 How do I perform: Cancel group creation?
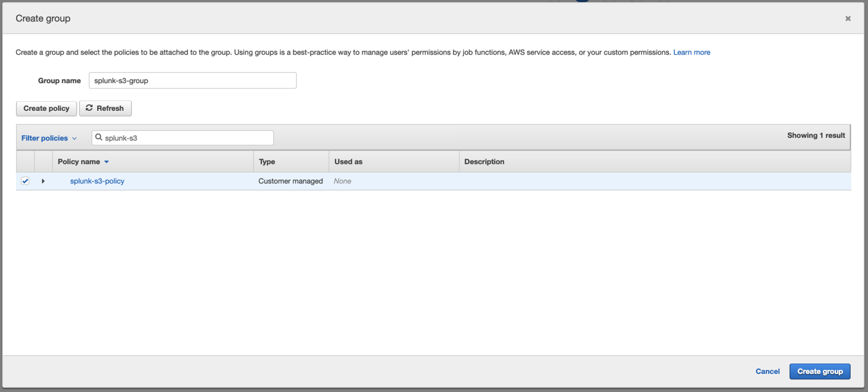[767, 371]
